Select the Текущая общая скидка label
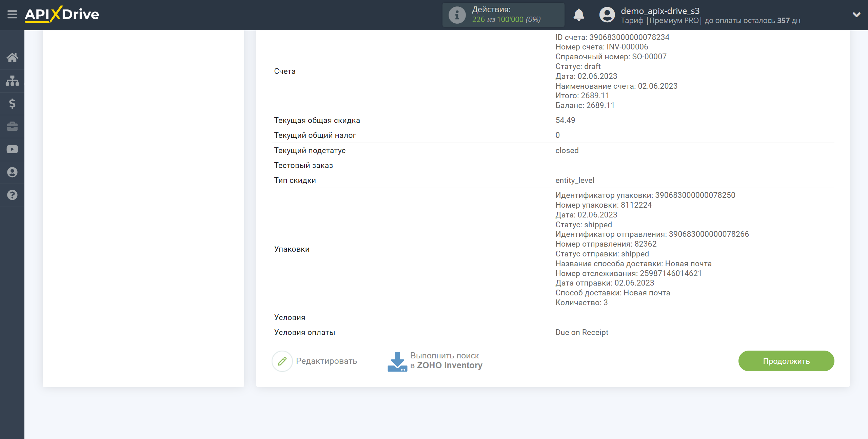 click(317, 120)
